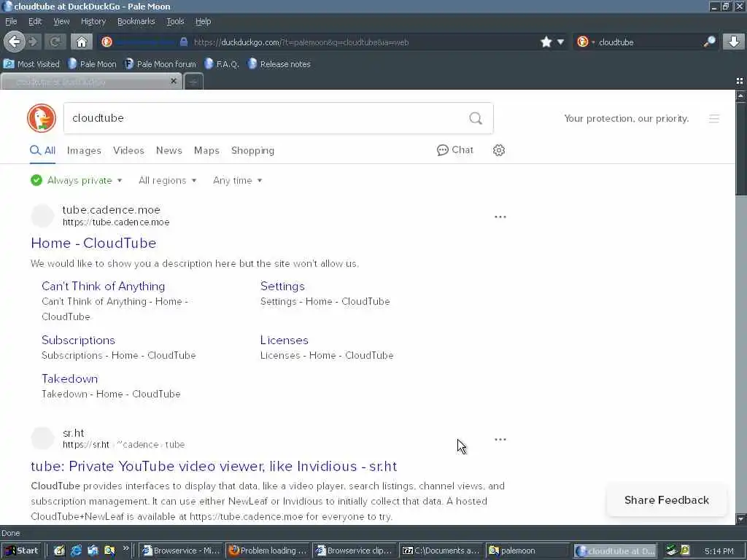Expand quick launch overflow chevron

(x=125, y=548)
